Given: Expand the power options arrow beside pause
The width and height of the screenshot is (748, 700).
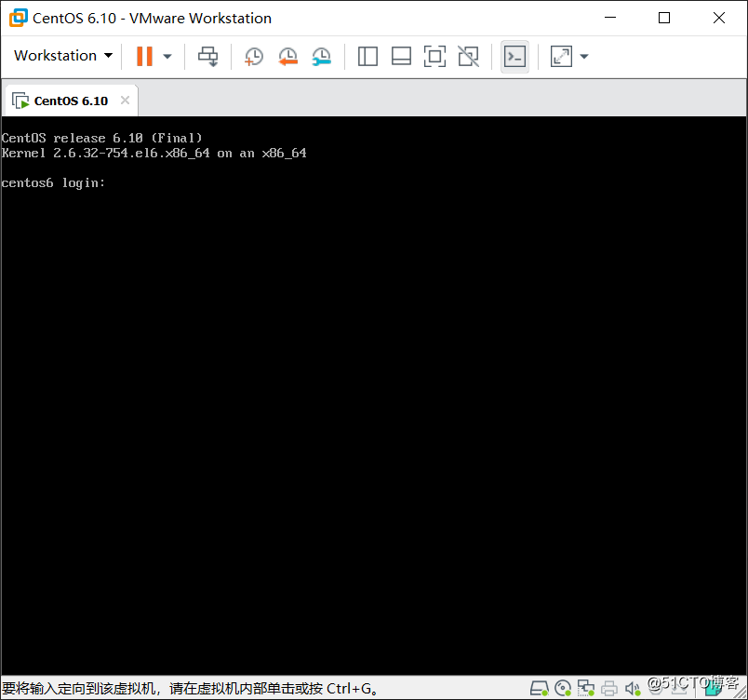Looking at the screenshot, I should point(167,56).
